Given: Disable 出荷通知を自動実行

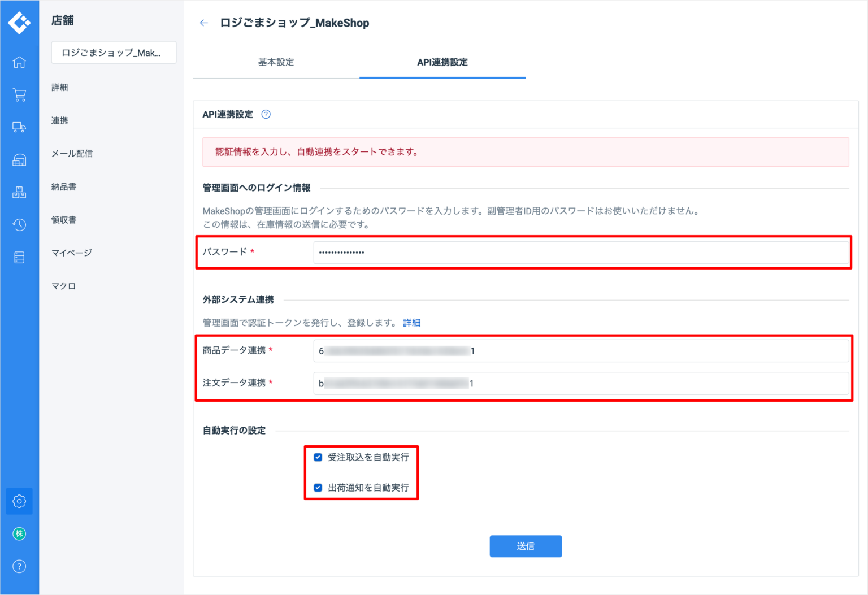Looking at the screenshot, I should [318, 487].
